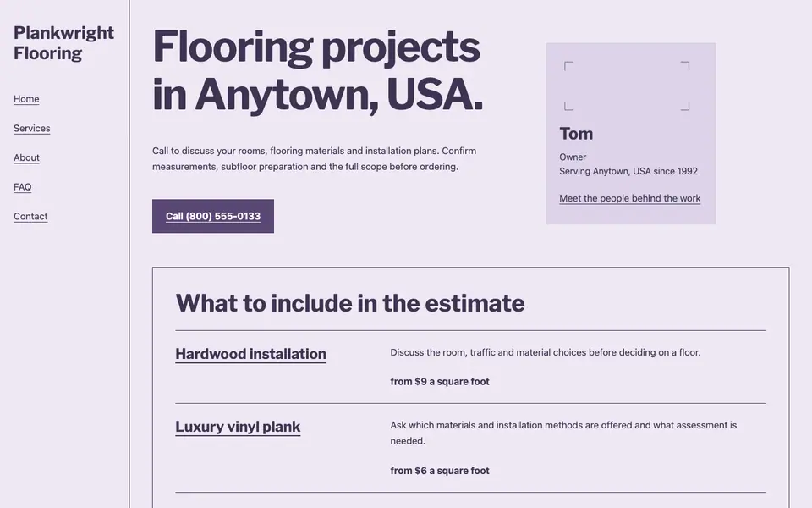Screen dimensions: 812x508
Task: Open the About link in sidebar
Action: [26, 157]
